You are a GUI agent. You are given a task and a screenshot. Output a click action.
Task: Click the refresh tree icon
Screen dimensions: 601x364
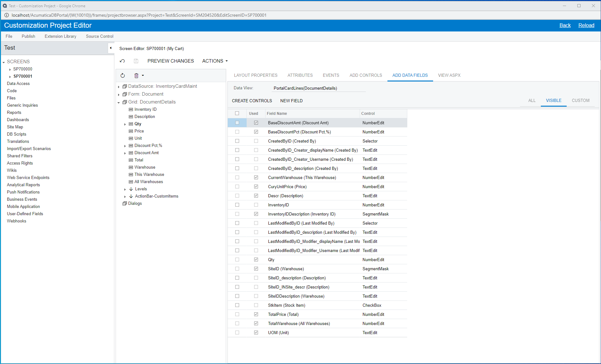click(123, 76)
